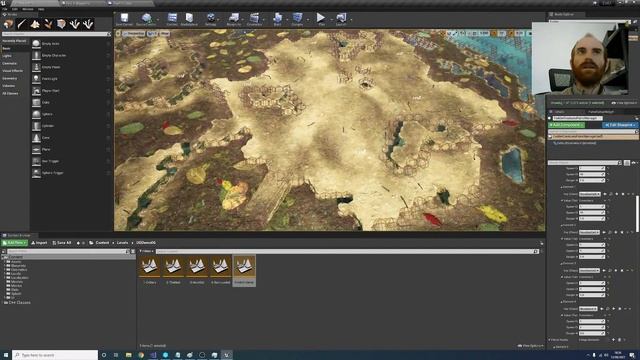Select the Box Trigger icon
640x360 pixels.
pyautogui.click(x=36, y=161)
